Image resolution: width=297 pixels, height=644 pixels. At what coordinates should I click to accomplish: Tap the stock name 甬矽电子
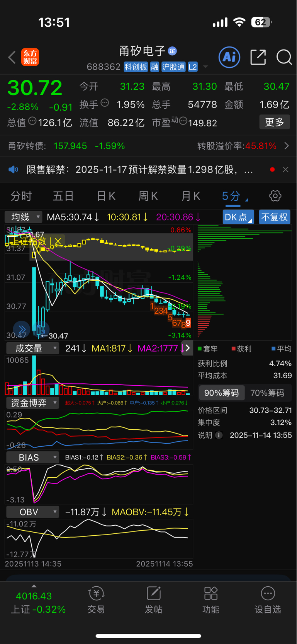(143, 51)
